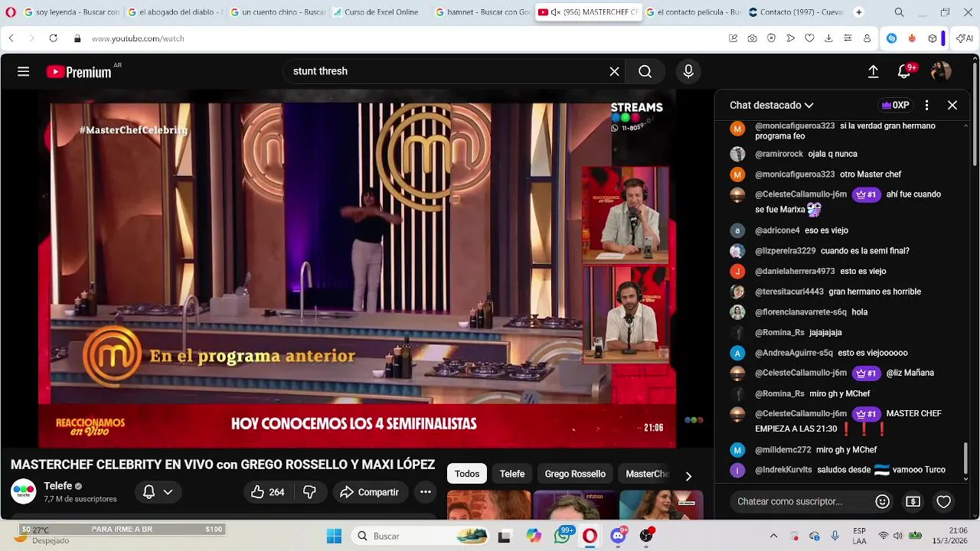Open browser downloads icon
The image size is (980, 551).
[x=828, y=38]
